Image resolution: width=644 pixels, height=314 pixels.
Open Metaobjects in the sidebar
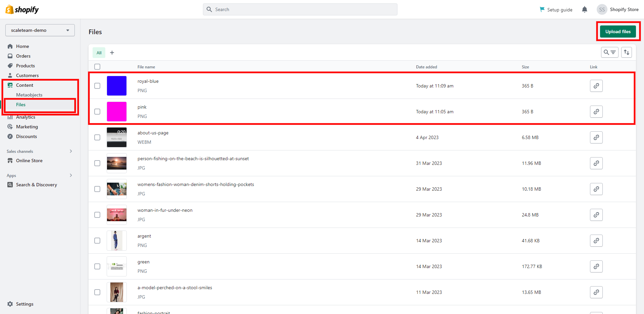[29, 95]
